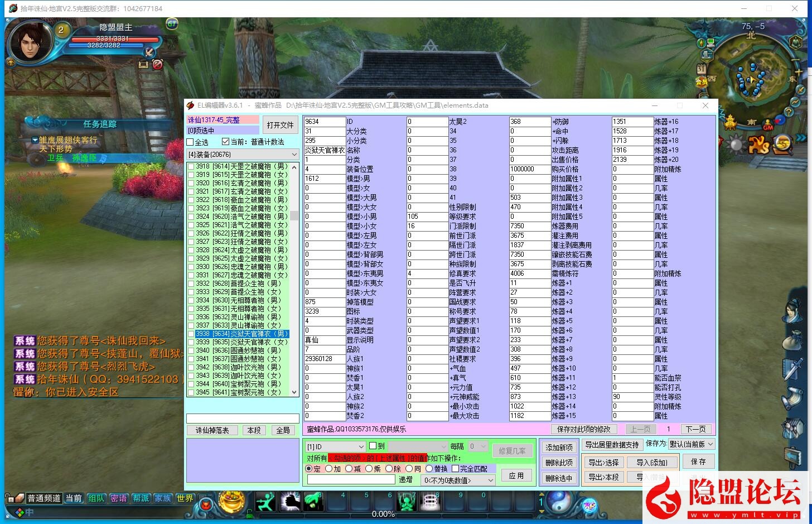
Task: Click the item list vertical scrollbar thumb
Action: point(294,215)
